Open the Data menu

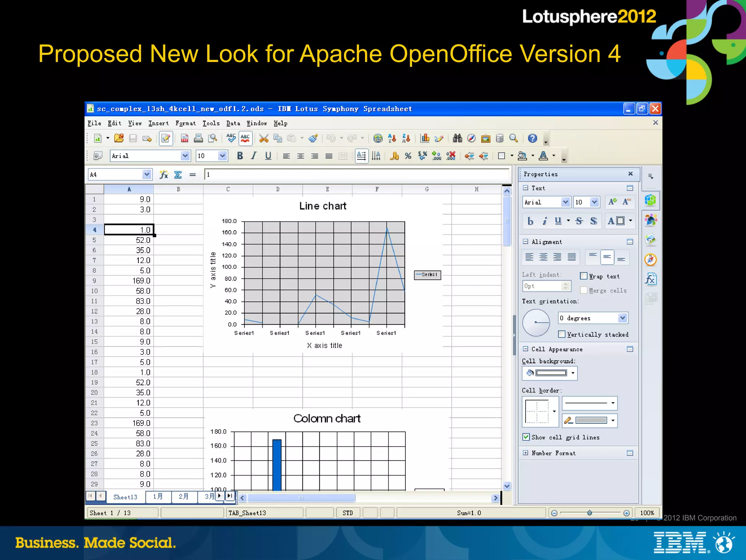pyautogui.click(x=233, y=123)
